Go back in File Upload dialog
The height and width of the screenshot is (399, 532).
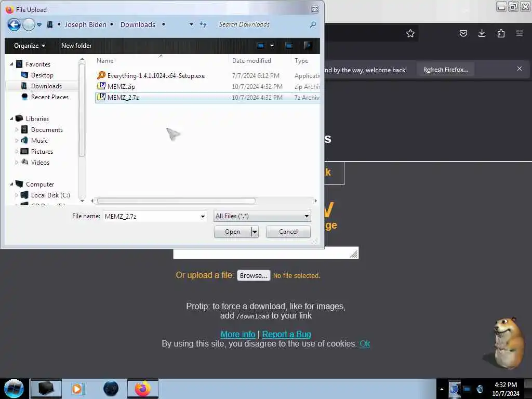[14, 24]
